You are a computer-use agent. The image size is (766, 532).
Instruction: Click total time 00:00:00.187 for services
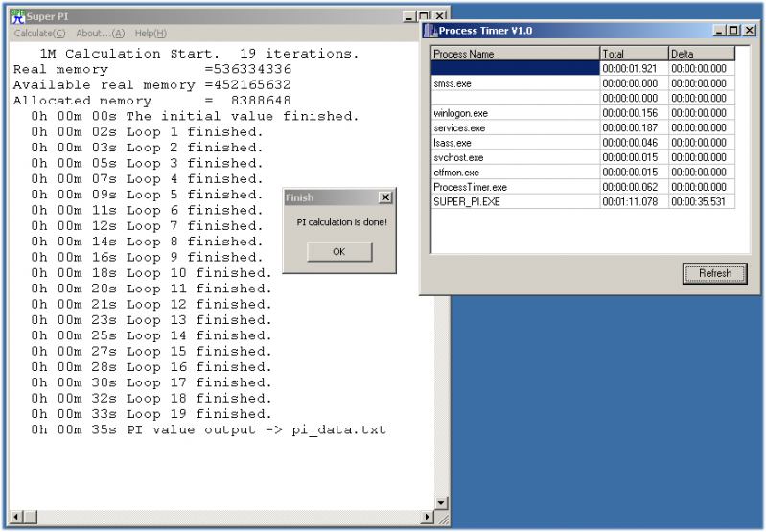click(x=634, y=128)
